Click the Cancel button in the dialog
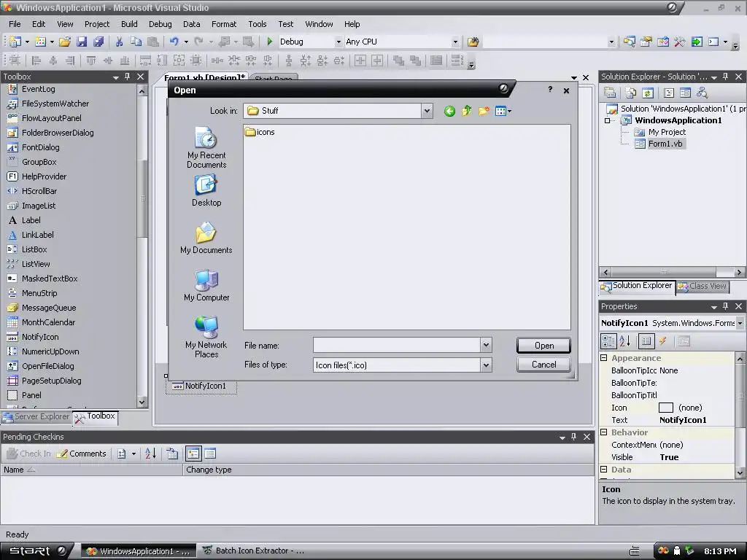747x560 pixels. click(x=543, y=365)
